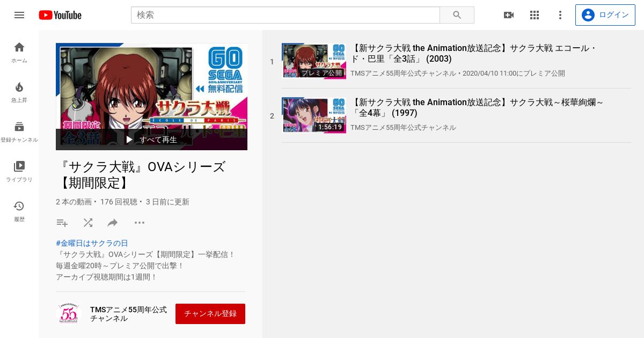Click the プレミア公開 badge on thumbnail

point(321,73)
